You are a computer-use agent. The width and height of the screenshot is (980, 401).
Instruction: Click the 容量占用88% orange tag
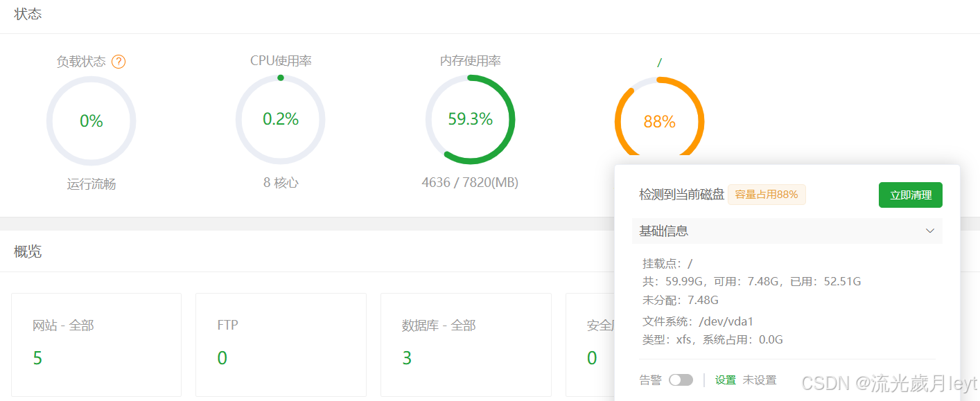(767, 195)
